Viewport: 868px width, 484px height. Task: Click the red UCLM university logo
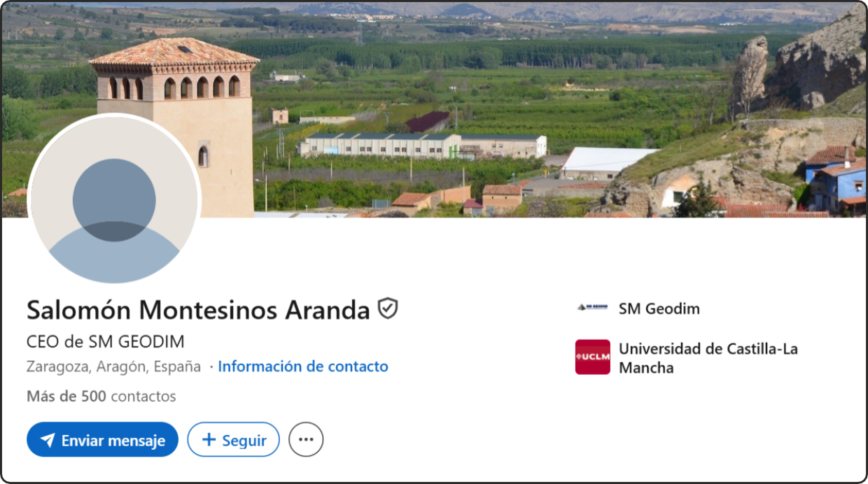[592, 357]
